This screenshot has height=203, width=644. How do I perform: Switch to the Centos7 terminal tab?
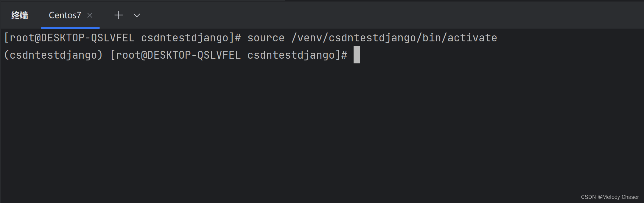65,15
